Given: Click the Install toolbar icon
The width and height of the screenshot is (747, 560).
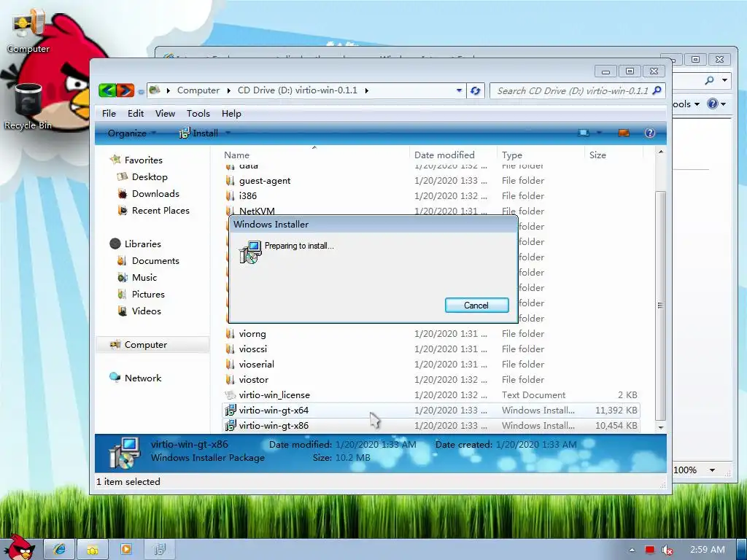Looking at the screenshot, I should point(184,133).
